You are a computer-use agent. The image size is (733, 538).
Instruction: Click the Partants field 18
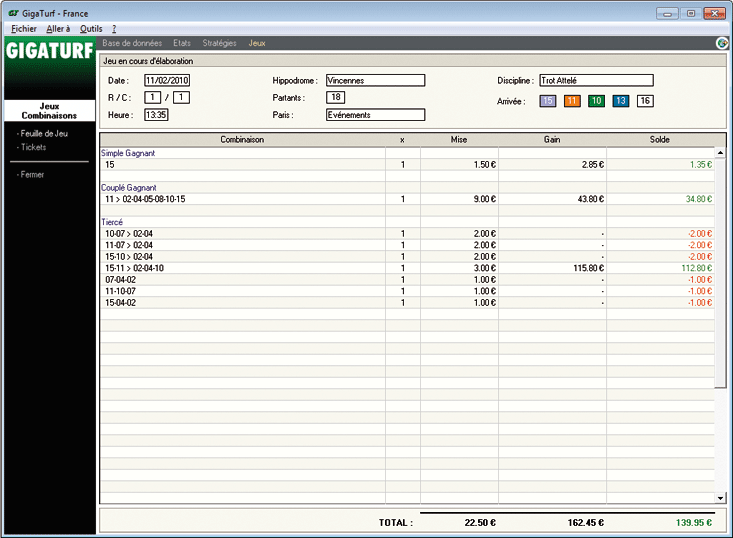click(x=336, y=97)
